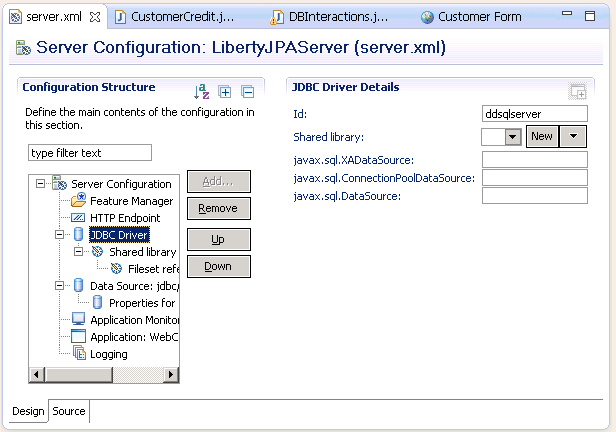Collapse the Server Configuration root node

(41, 184)
